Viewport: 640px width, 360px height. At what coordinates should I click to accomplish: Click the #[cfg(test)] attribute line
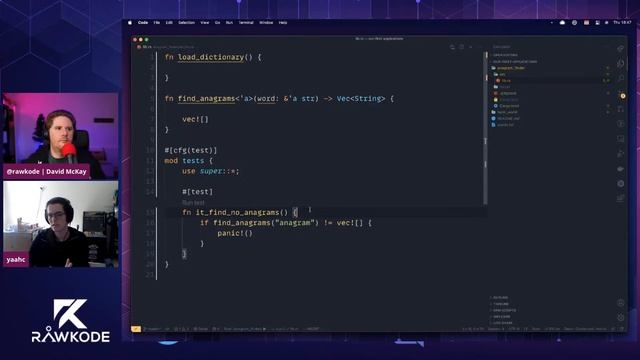click(x=191, y=150)
